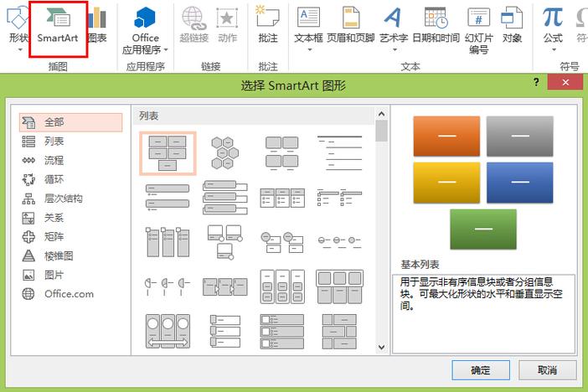
Task: Choose the bending picture accent list
Action: (225, 242)
